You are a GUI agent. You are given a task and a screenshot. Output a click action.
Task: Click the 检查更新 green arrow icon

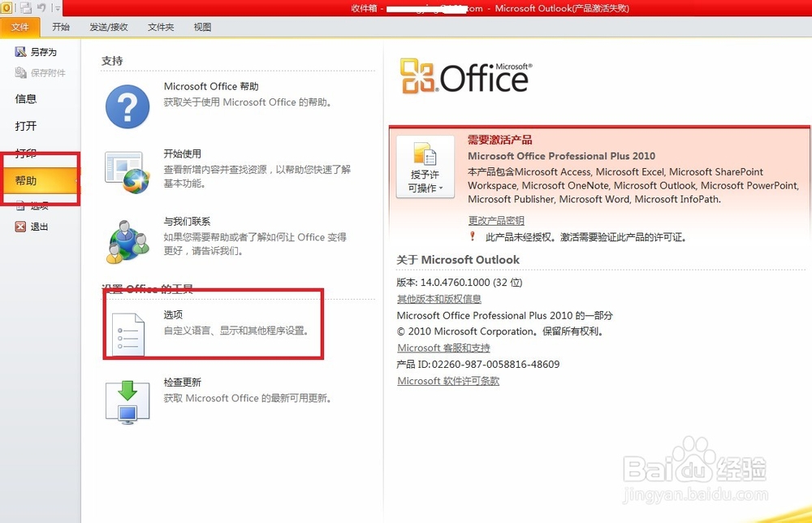(x=127, y=402)
